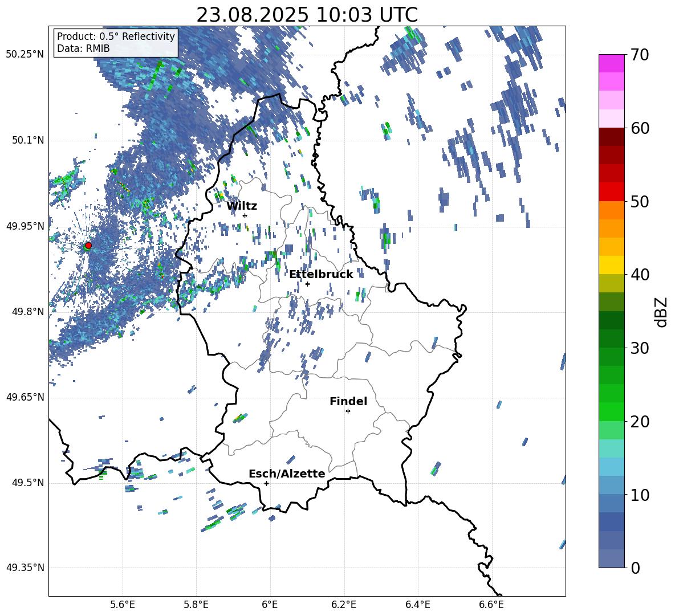Click the 6.2°E longitude label
The width and height of the screenshot is (675, 616).
(344, 605)
